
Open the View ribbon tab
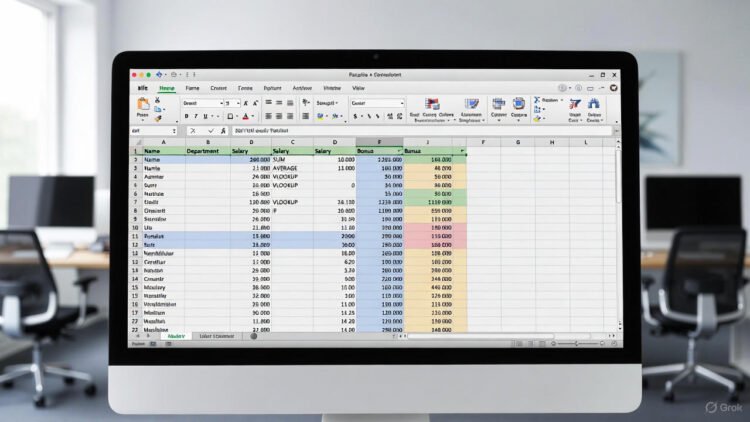(x=358, y=88)
